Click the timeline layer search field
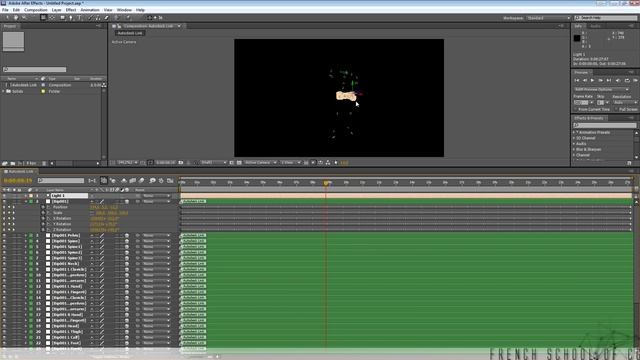Screen dimensions: 640x360 (61, 180)
